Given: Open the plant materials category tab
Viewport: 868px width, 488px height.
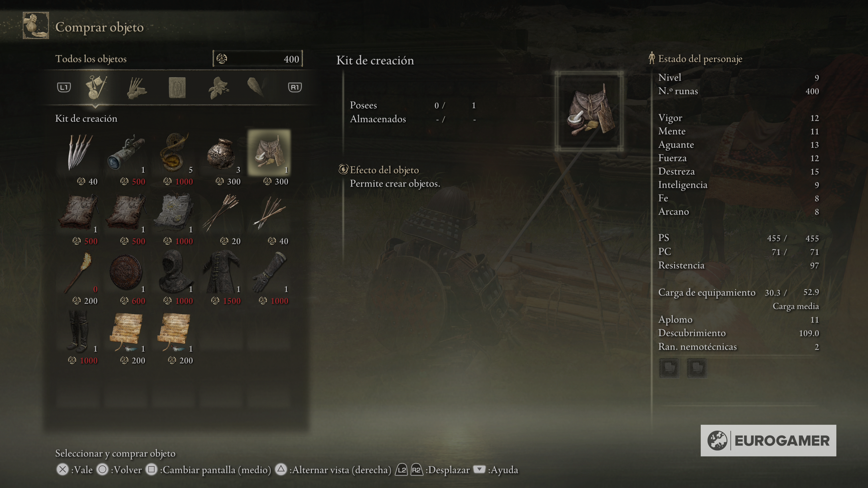Looking at the screenshot, I should click(218, 88).
